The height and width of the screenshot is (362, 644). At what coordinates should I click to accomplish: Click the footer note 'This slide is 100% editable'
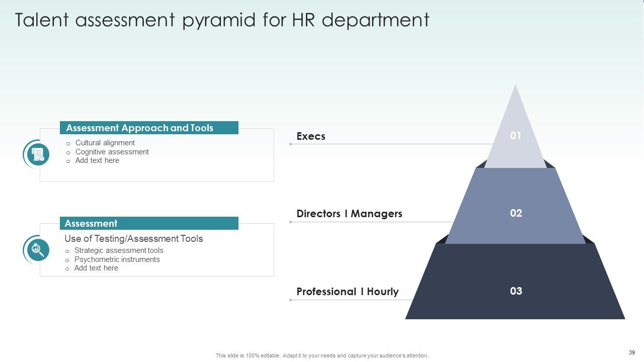click(322, 355)
